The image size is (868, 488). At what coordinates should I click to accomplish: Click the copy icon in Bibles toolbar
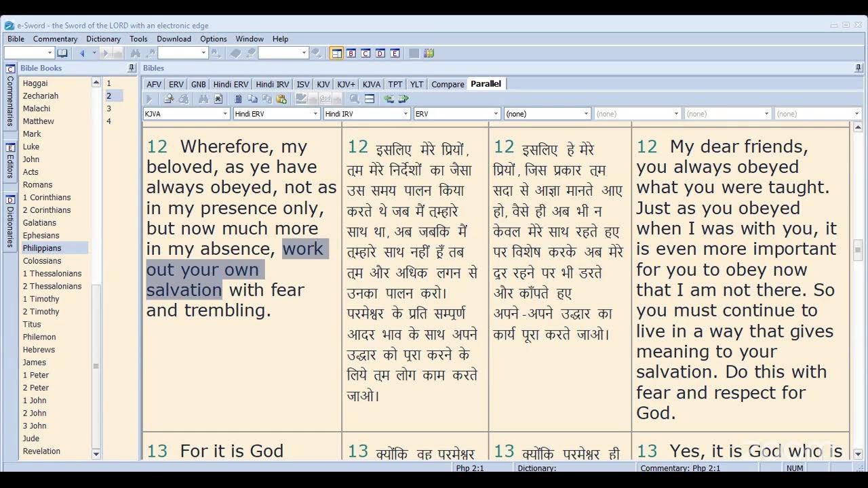[x=252, y=99]
